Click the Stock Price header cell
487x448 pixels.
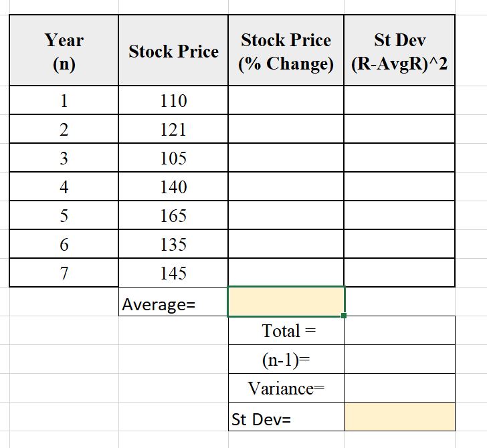pyautogui.click(x=173, y=50)
